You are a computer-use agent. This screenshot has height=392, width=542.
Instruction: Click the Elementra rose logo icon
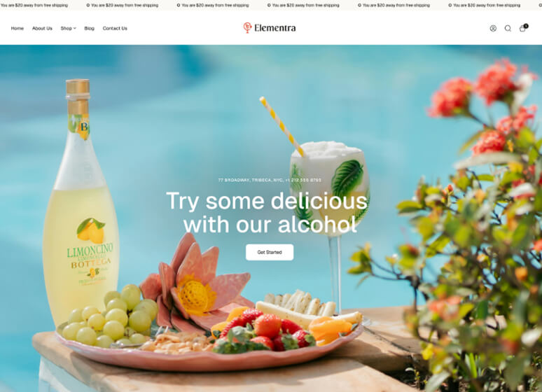[247, 28]
